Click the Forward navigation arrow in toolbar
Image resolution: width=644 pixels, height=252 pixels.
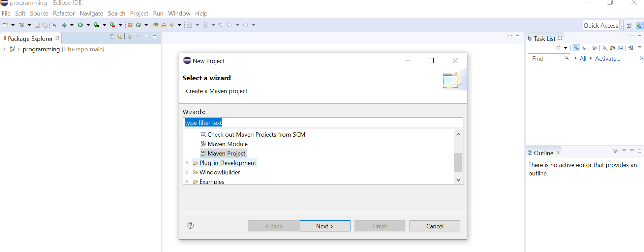click(246, 25)
